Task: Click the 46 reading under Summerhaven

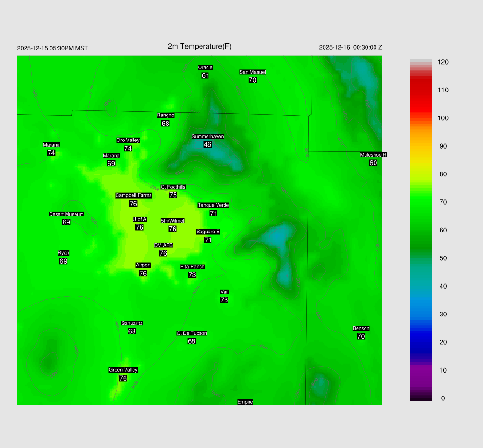Action: pyautogui.click(x=208, y=144)
